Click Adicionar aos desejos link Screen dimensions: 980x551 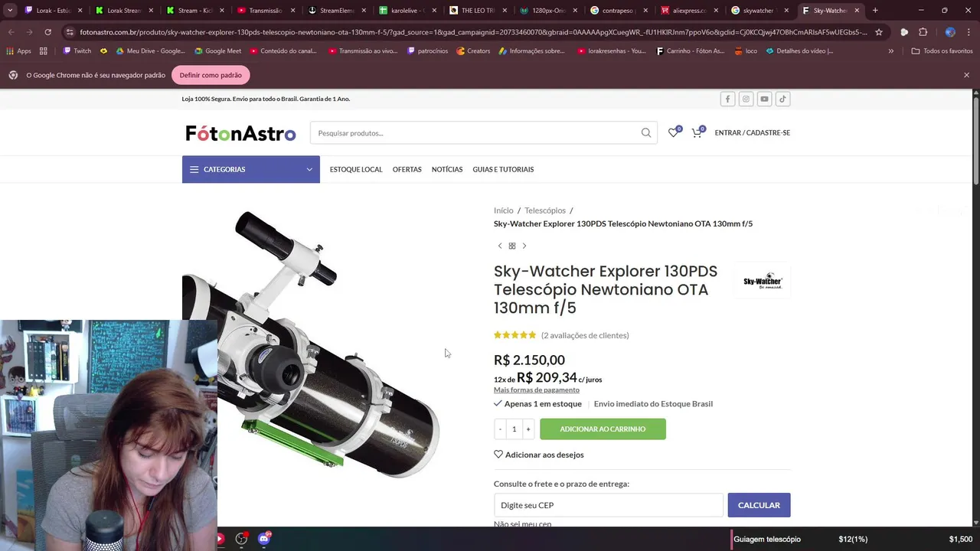click(x=539, y=455)
